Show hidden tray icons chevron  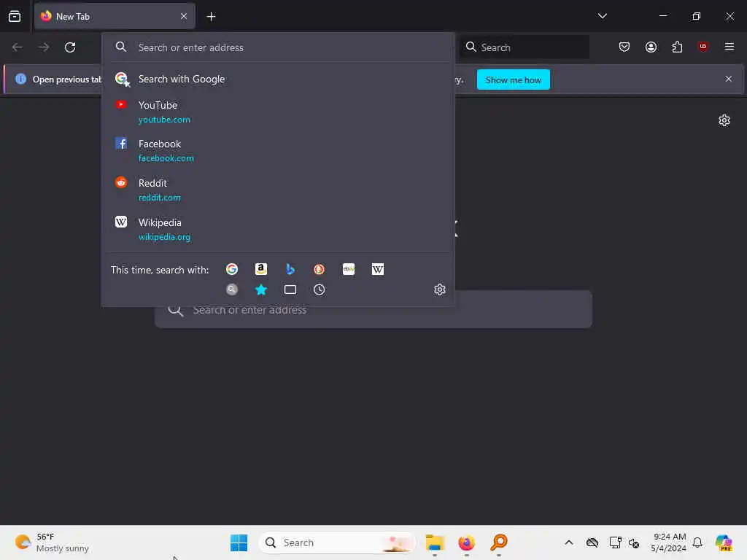coord(569,542)
